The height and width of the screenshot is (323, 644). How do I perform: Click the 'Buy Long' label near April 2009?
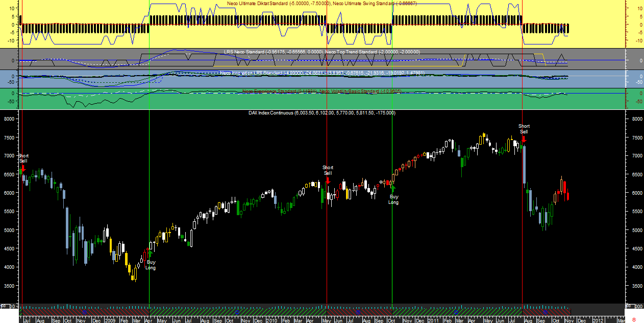[x=151, y=265]
